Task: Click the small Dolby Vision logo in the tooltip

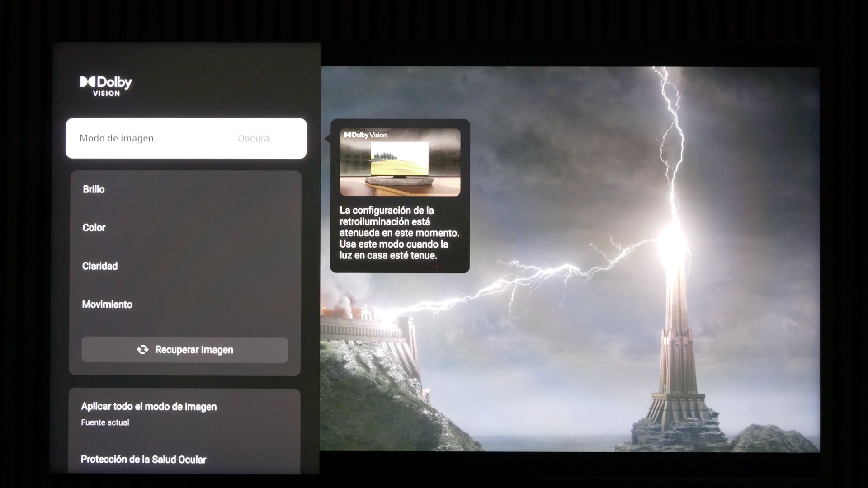Action: click(x=365, y=135)
